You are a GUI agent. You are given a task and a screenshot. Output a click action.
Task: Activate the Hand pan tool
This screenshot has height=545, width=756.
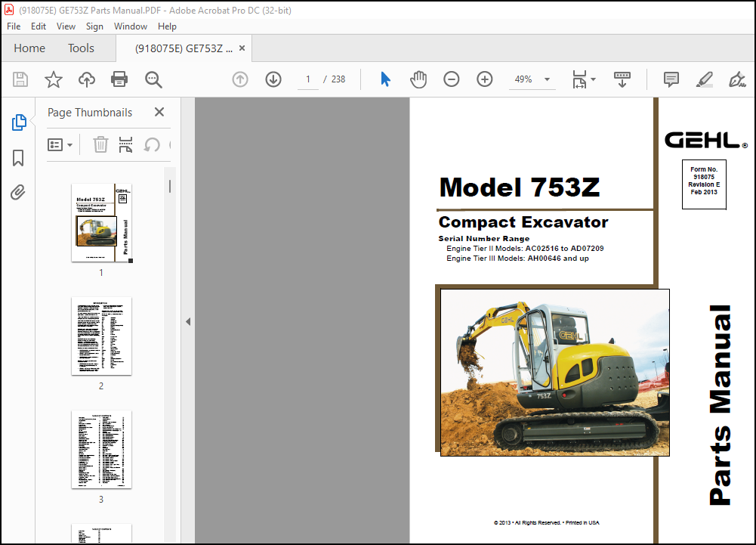[418, 79]
